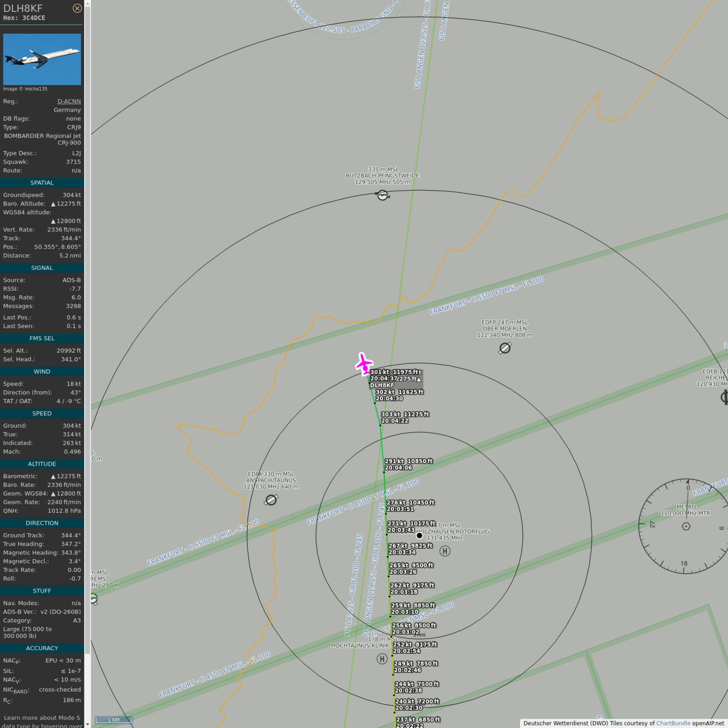Viewport: 728px width, 728px height.
Task: Click the Anspach/Taunus EDFA airfield symbol
Action: [x=271, y=500]
